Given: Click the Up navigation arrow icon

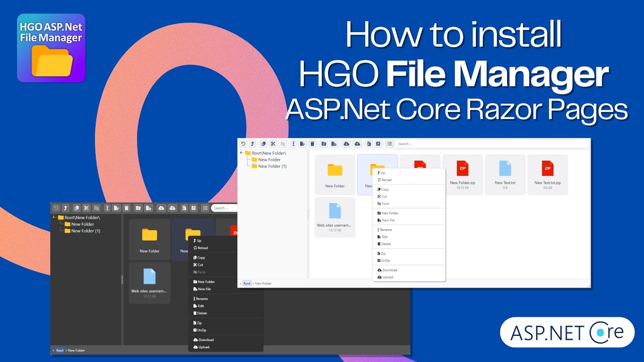Looking at the screenshot, I should click(x=252, y=143).
